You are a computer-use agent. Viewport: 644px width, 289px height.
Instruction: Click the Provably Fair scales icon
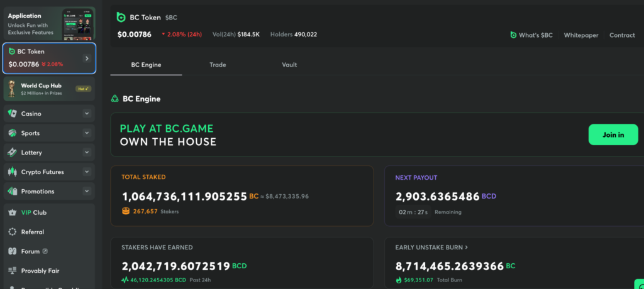(13, 271)
